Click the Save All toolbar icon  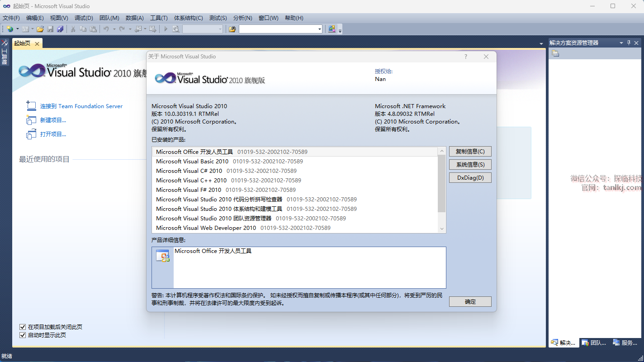[x=60, y=29]
